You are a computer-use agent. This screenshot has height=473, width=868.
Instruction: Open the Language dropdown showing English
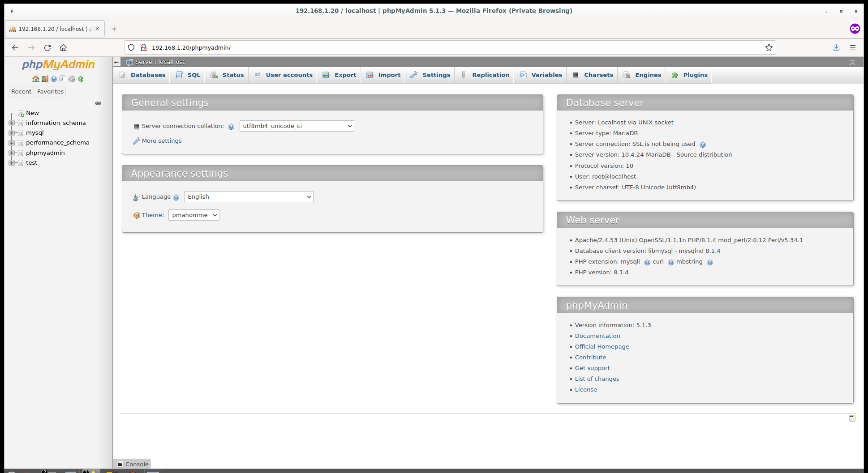249,197
